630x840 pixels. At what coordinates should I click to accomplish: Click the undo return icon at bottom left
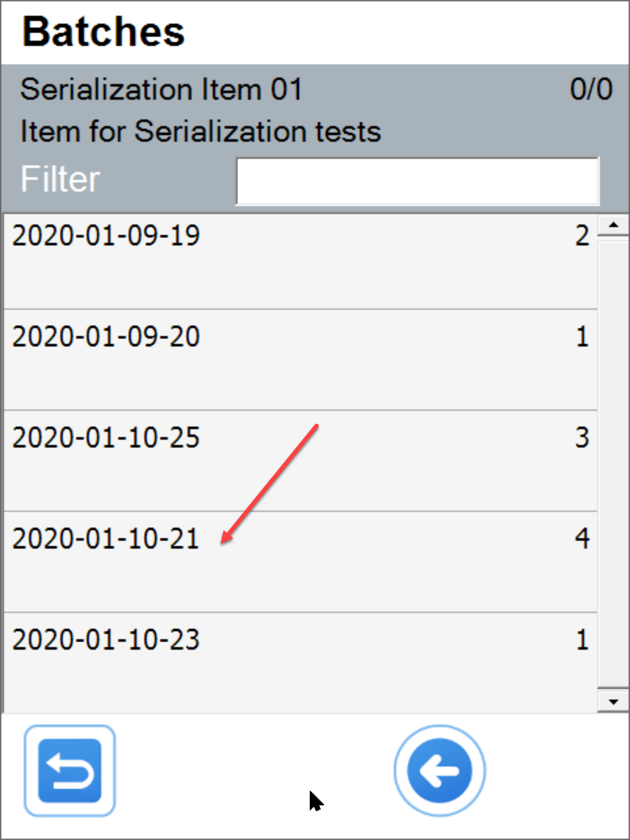tap(69, 770)
